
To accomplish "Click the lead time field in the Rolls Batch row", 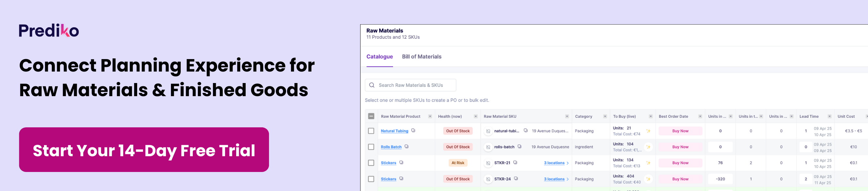I will 805,147.
